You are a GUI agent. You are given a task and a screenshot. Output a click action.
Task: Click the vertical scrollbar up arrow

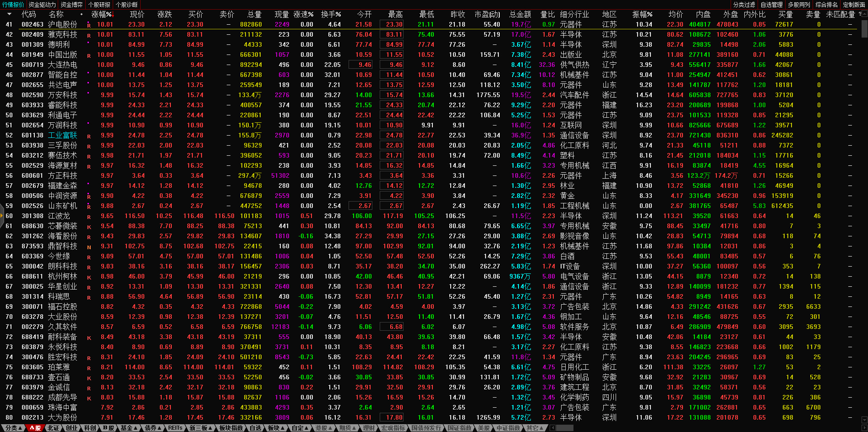[x=864, y=14]
